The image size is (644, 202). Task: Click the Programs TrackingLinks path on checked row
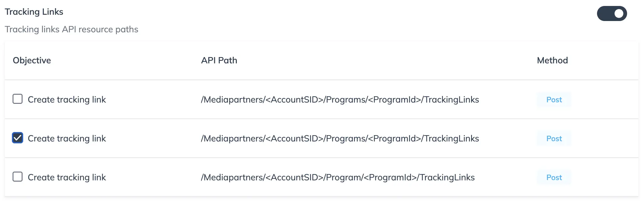(340, 138)
